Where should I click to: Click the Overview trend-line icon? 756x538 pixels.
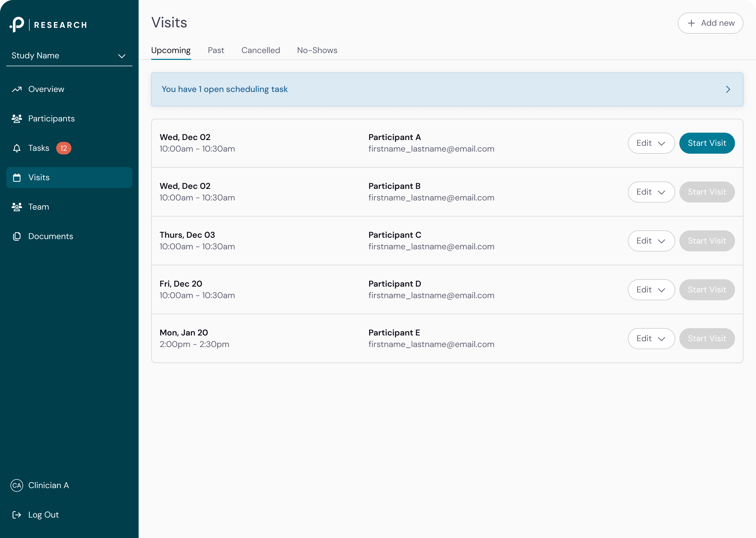tap(17, 89)
